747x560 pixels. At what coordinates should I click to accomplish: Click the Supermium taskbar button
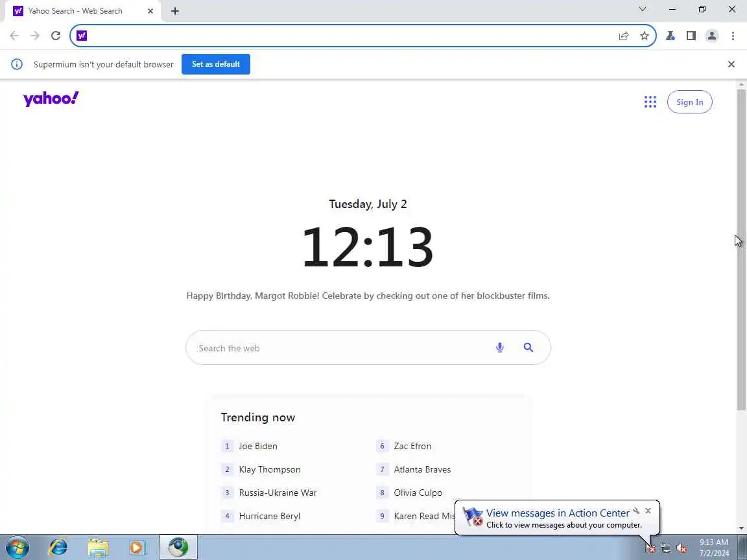click(x=178, y=548)
